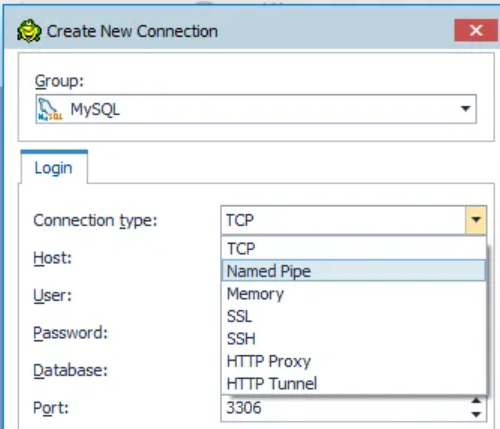Viewport: 500px width, 429px height.
Task: Switch to the Login tab
Action: coord(54,168)
